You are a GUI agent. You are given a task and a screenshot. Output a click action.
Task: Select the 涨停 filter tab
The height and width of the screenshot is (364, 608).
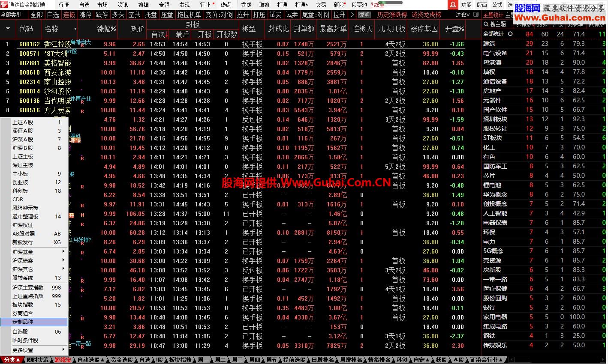pos(85,15)
